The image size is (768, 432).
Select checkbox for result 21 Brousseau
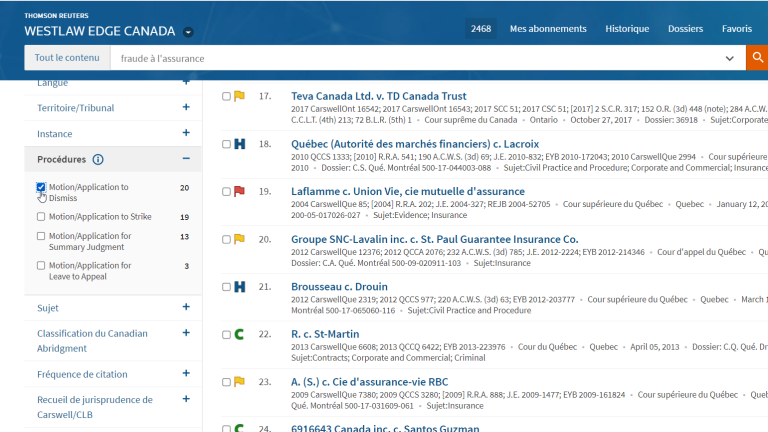[226, 287]
